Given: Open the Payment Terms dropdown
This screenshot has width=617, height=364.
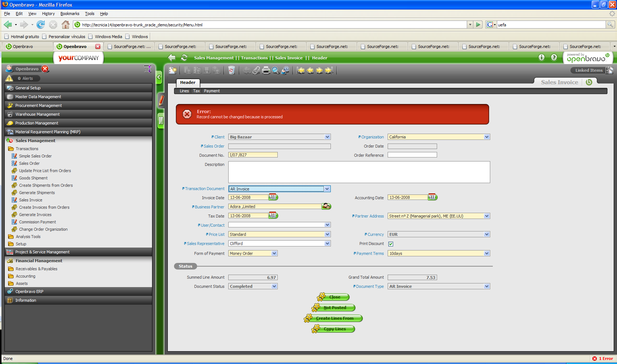Looking at the screenshot, I should [x=487, y=253].
